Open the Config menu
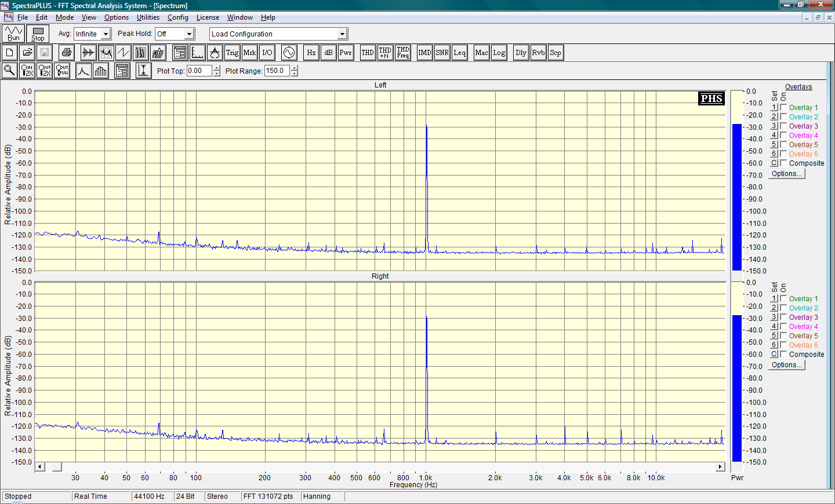Viewport: 835px width, 504px height. pos(177,17)
